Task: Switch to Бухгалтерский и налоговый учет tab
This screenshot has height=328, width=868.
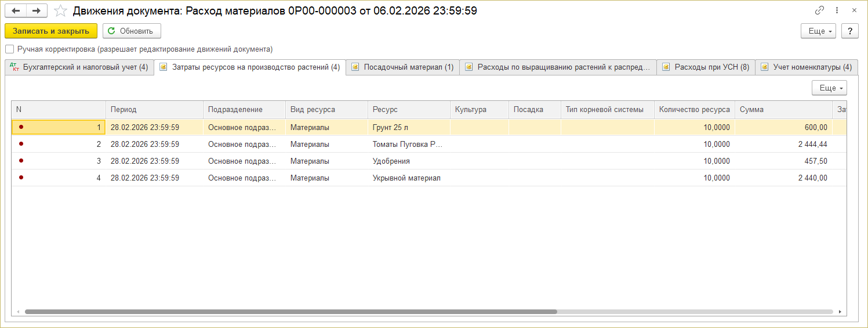Action: tap(79, 67)
